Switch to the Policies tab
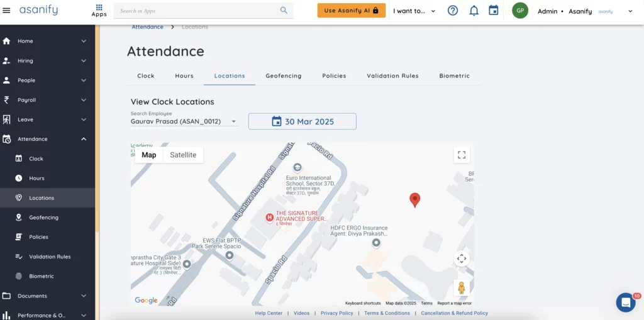 pyautogui.click(x=334, y=75)
